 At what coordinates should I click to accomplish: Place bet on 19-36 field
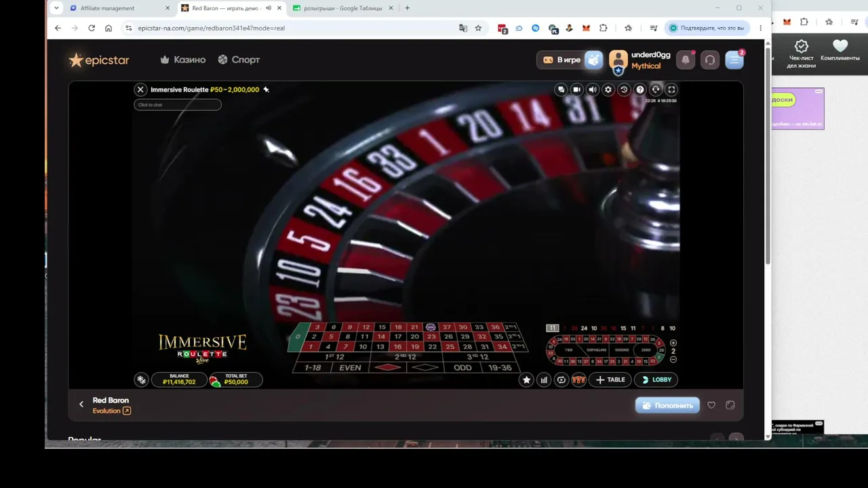[x=500, y=367]
